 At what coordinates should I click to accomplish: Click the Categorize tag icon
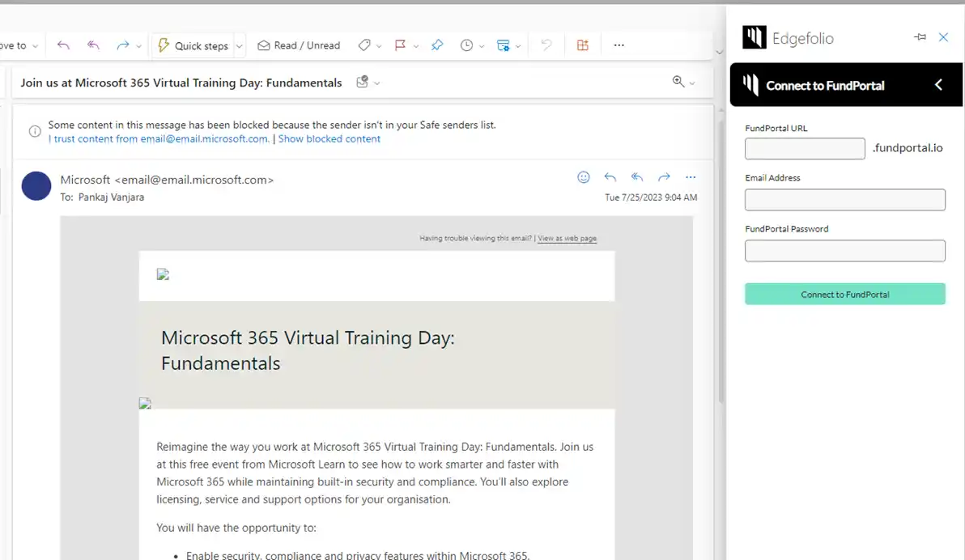364,45
